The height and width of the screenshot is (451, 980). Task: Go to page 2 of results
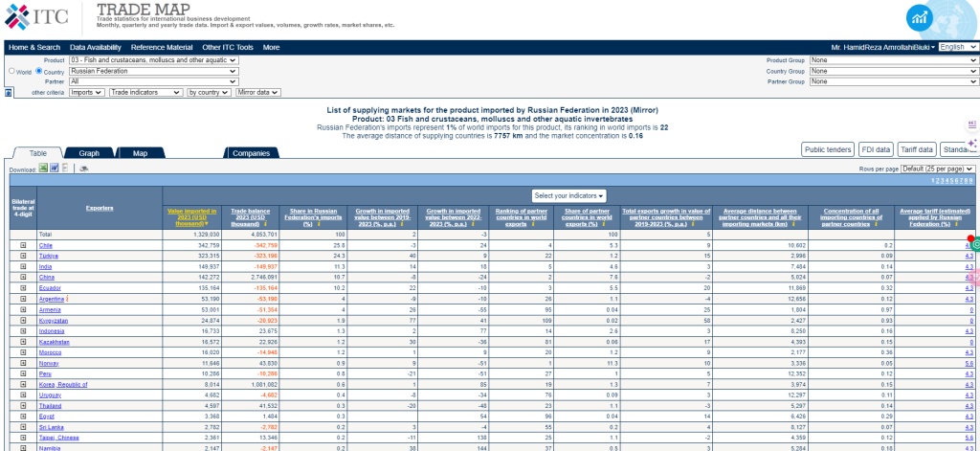(x=937, y=181)
